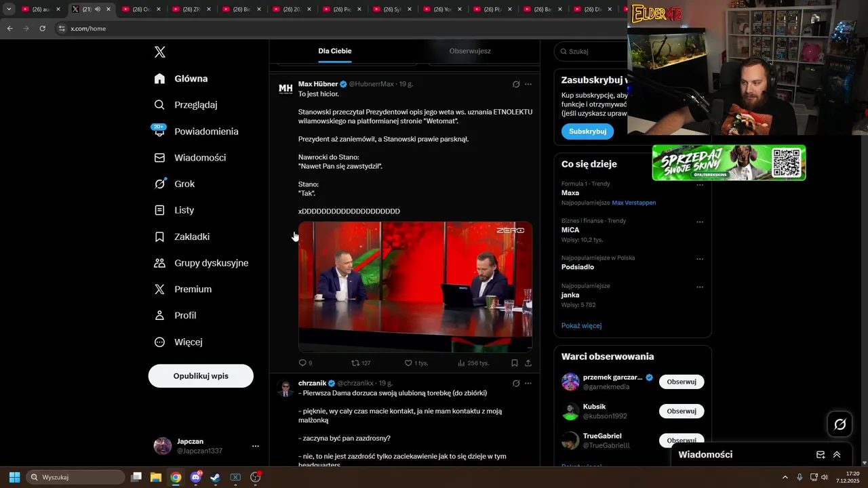The height and width of the screenshot is (488, 868).
Task: Open options for Podsiadło trend
Action: (700, 259)
